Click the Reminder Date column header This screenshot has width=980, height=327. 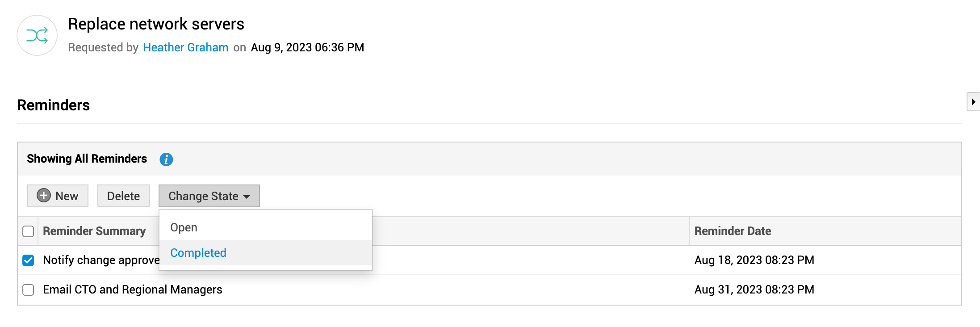pos(733,231)
